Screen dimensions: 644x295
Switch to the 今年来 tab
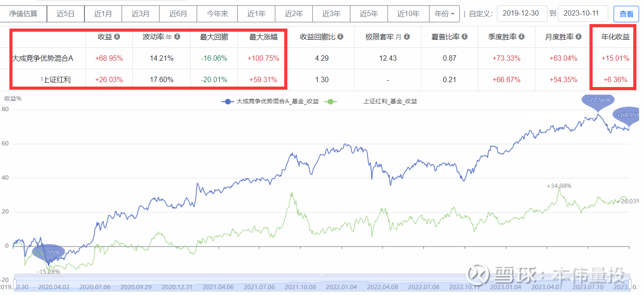tap(217, 14)
